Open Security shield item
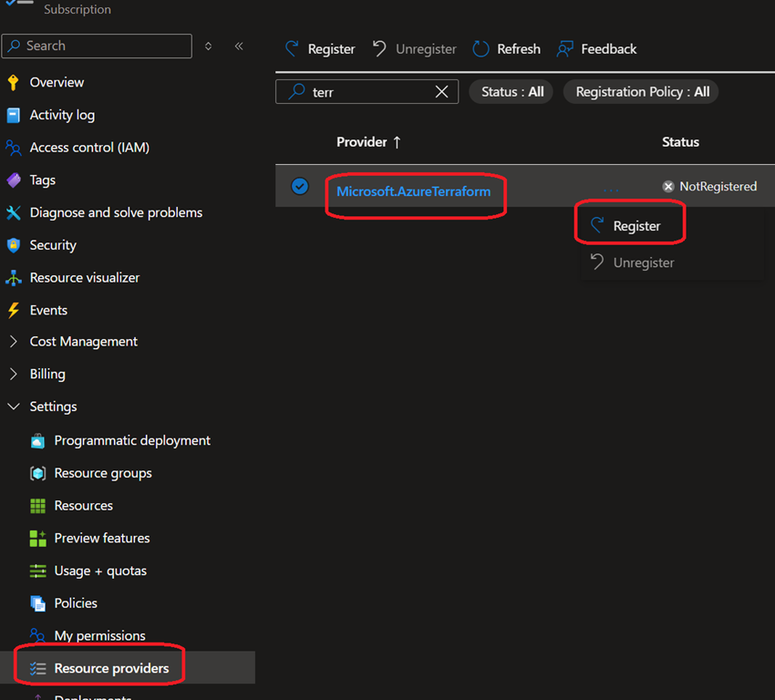 [x=52, y=245]
